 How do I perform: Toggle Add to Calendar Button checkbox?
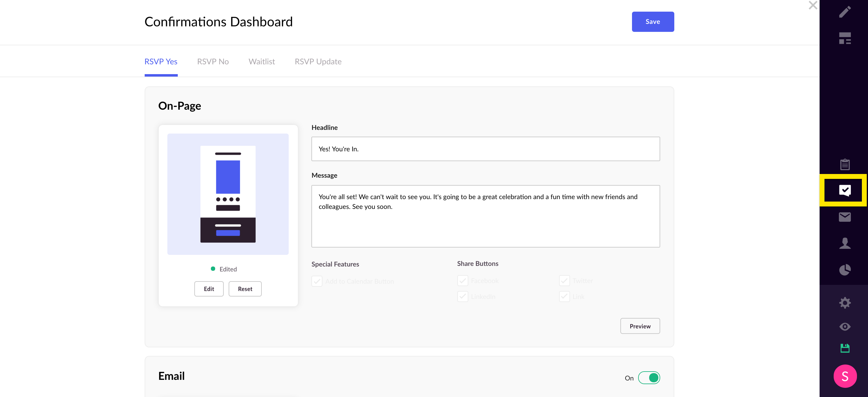pyautogui.click(x=317, y=281)
